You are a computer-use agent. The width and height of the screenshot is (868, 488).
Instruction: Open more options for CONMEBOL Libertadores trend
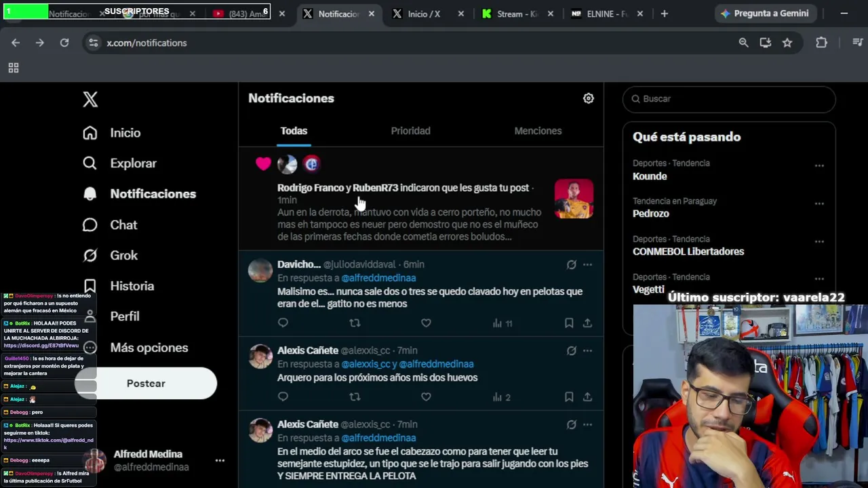[819, 241]
